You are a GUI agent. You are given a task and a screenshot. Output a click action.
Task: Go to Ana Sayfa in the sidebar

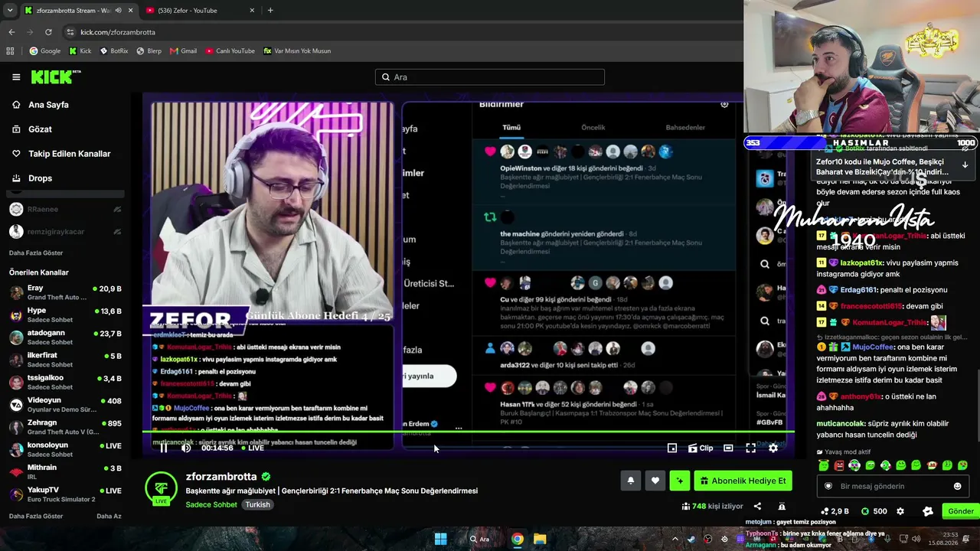[48, 105]
